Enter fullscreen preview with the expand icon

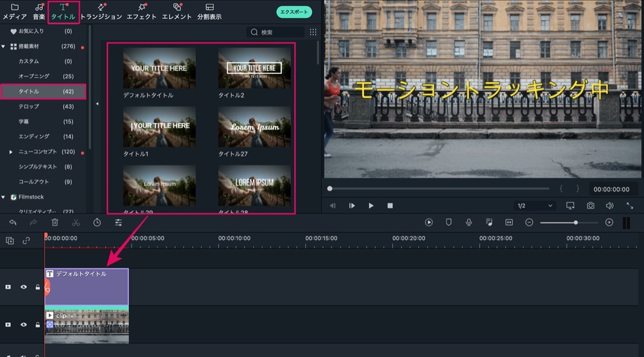pyautogui.click(x=630, y=206)
